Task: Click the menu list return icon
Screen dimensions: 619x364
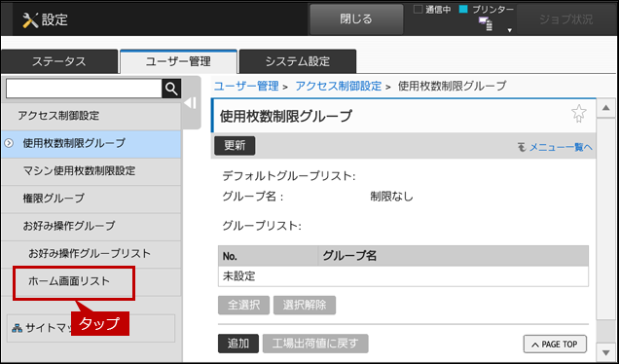Action: [x=522, y=147]
